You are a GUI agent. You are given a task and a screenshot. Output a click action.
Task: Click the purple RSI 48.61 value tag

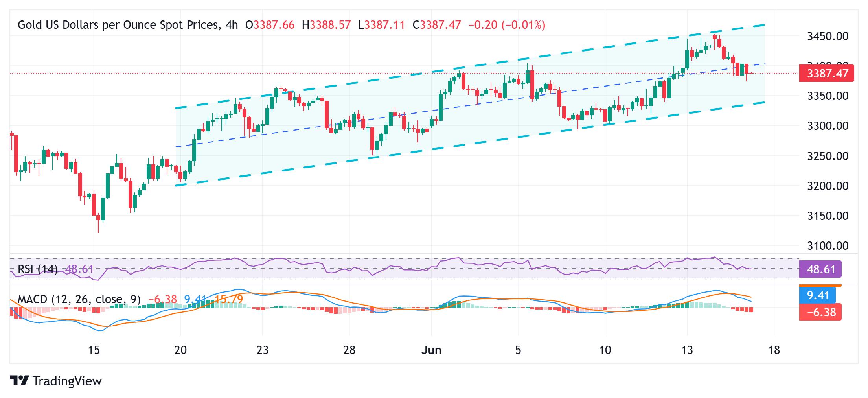[x=820, y=269]
